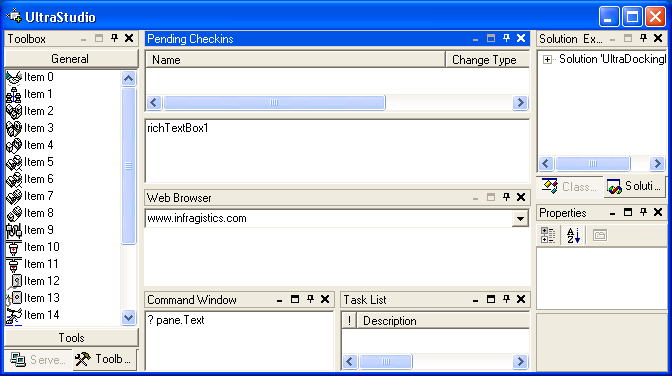Click the Toolbox scroll up arrow
The image size is (672, 376).
click(129, 78)
